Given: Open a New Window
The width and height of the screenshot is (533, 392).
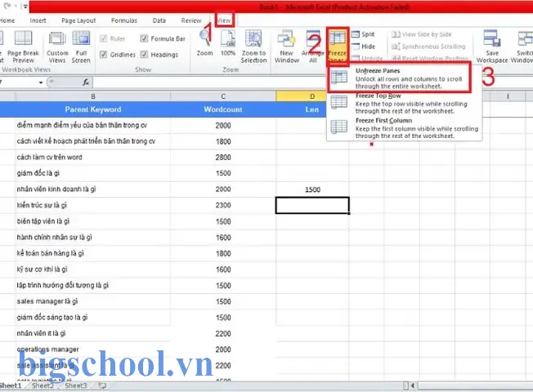Looking at the screenshot, I should click(x=287, y=47).
